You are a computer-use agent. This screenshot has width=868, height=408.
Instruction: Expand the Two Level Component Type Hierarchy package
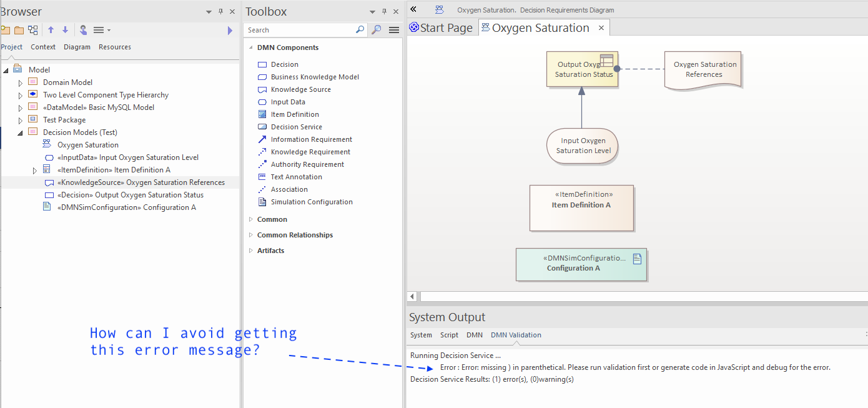pyautogui.click(x=20, y=95)
